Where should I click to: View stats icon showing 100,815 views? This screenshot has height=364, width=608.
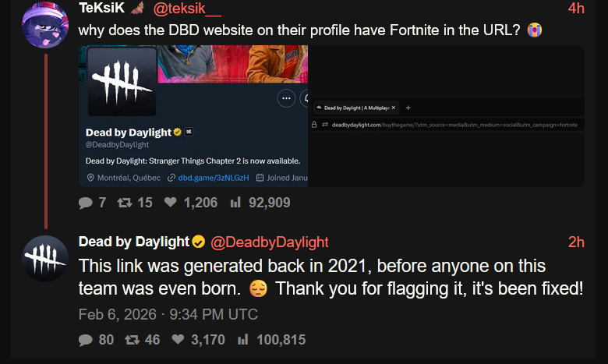[242, 340]
